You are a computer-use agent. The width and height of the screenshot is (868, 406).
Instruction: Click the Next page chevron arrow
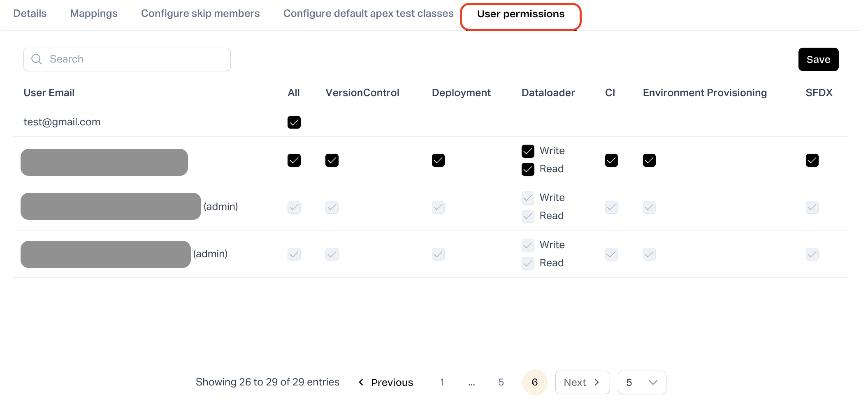(x=597, y=382)
